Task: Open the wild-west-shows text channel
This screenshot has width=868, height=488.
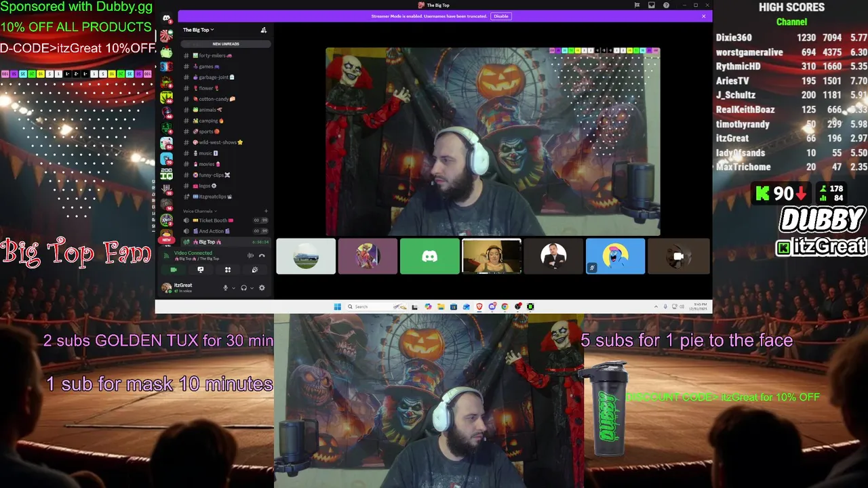Action: click(225, 142)
